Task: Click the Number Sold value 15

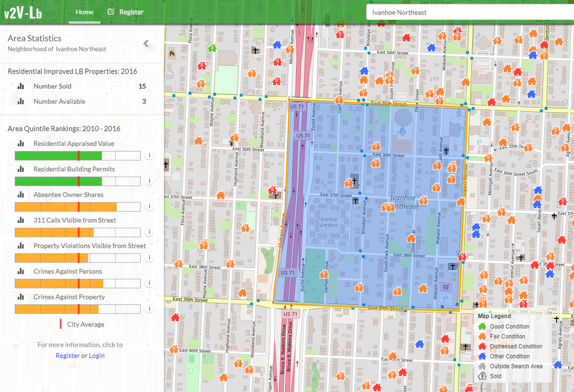Action: [142, 86]
